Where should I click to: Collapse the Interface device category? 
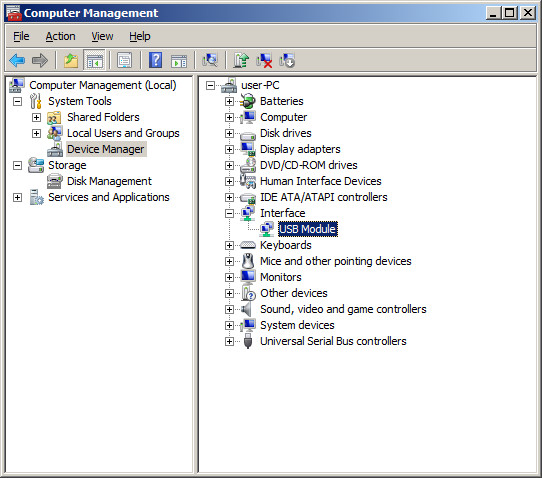pyautogui.click(x=229, y=214)
